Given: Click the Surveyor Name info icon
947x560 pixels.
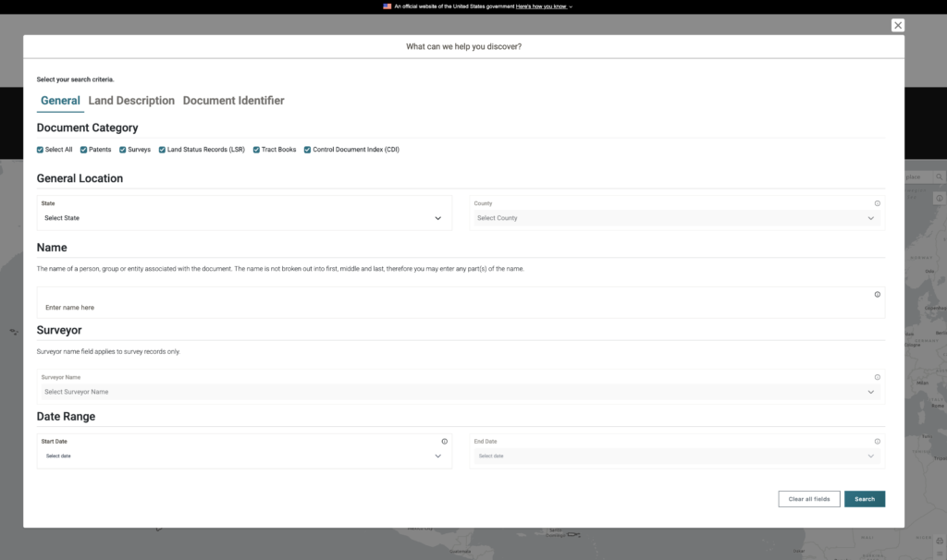Looking at the screenshot, I should [877, 377].
